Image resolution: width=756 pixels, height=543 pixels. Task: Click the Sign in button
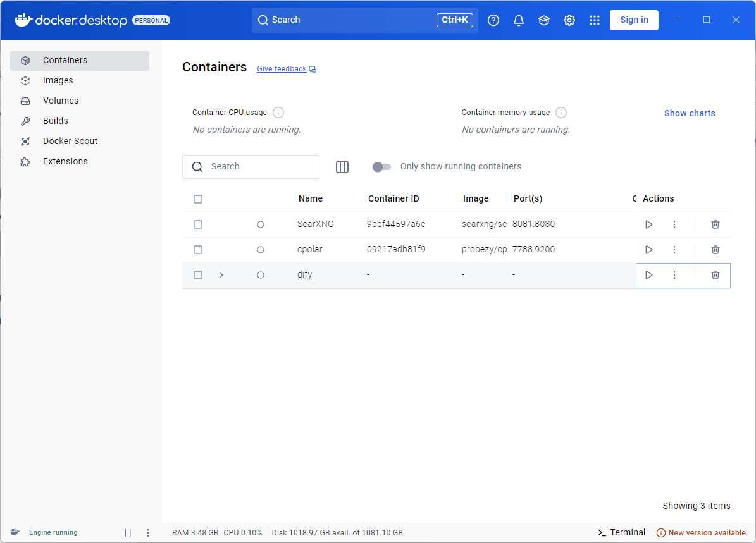point(634,20)
